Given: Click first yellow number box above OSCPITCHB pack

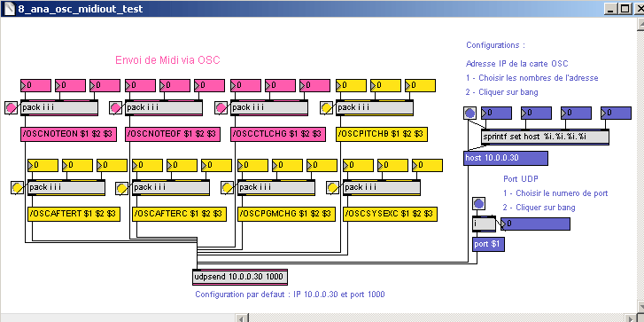Looking at the screenshot, I should pos(352,85).
